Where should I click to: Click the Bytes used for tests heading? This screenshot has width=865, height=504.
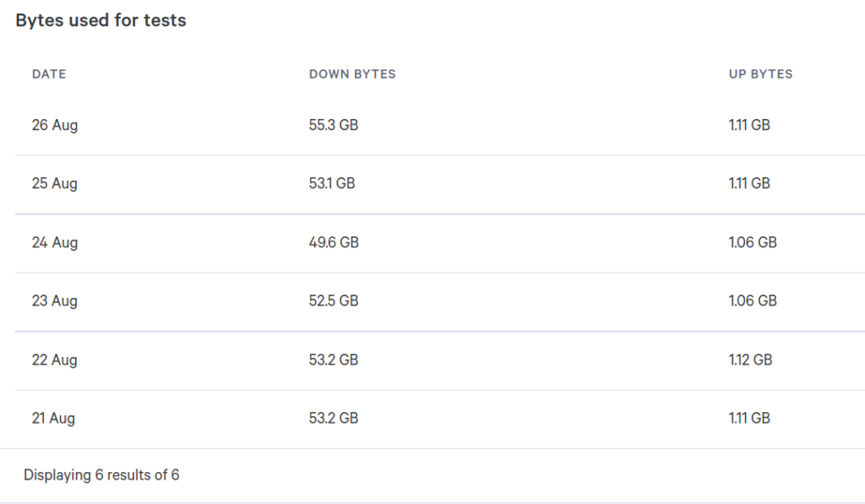101,20
